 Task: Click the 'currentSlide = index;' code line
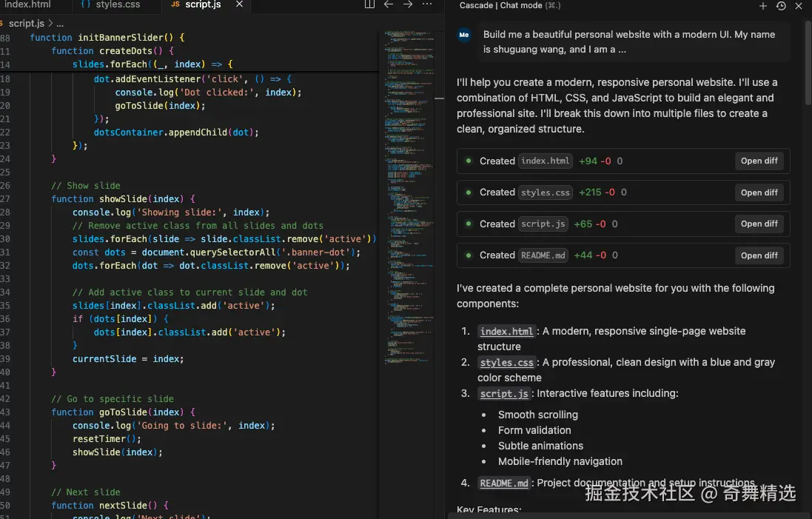tap(128, 359)
